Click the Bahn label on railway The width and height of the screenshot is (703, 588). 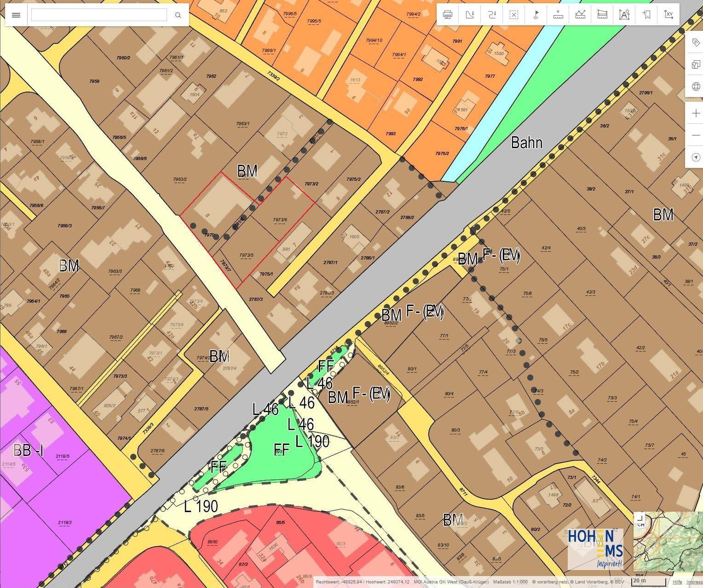click(527, 143)
